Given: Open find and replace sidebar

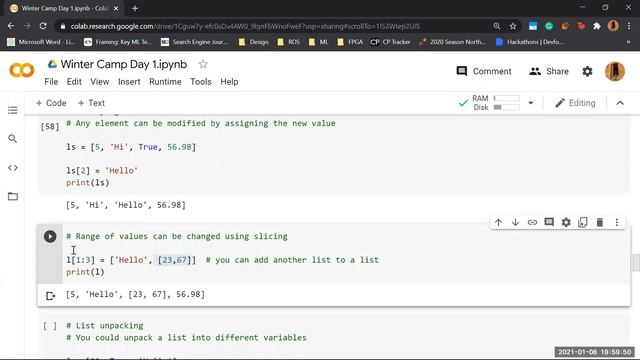Looking at the screenshot, I should point(13,139).
